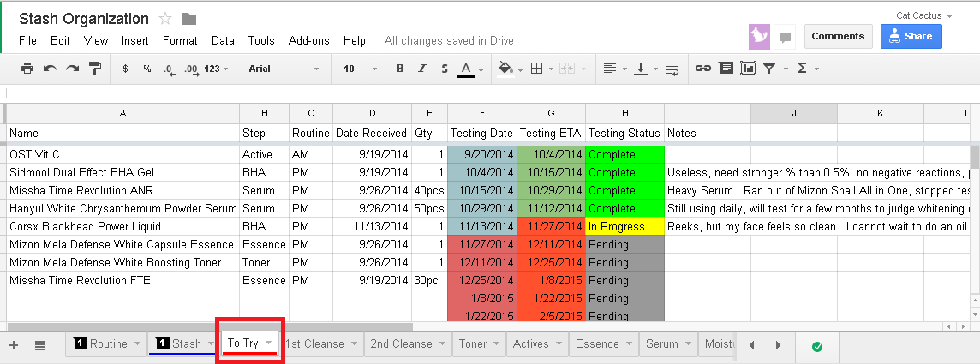Decrease decimal places
Screen dimensions: 980x364
[x=169, y=69]
